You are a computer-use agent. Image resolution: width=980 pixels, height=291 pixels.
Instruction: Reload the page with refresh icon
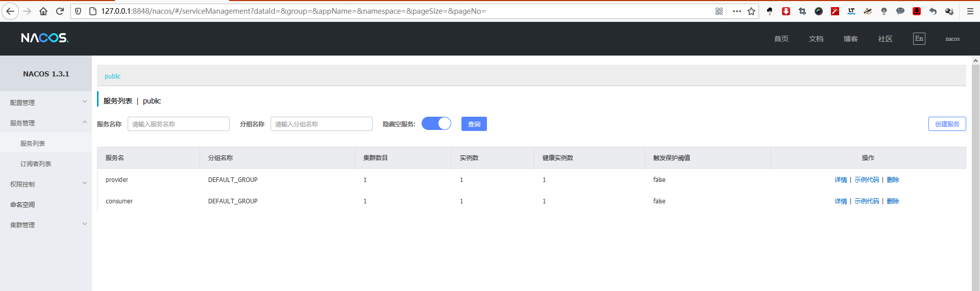click(x=60, y=11)
